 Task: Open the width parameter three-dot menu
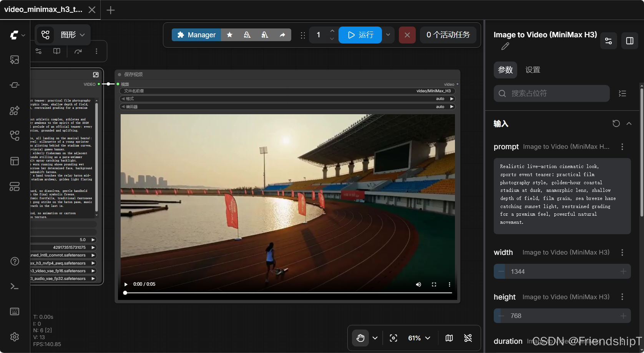(622, 252)
